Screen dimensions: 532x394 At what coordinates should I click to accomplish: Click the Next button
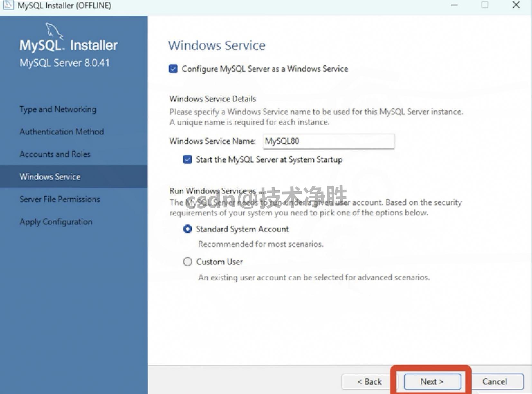pyautogui.click(x=432, y=382)
